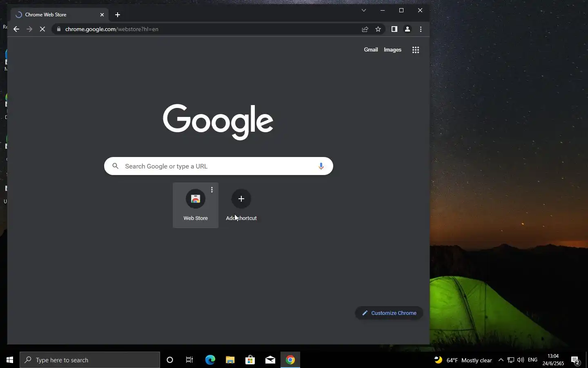This screenshot has width=588, height=368.
Task: Open notification center
Action: (x=576, y=360)
